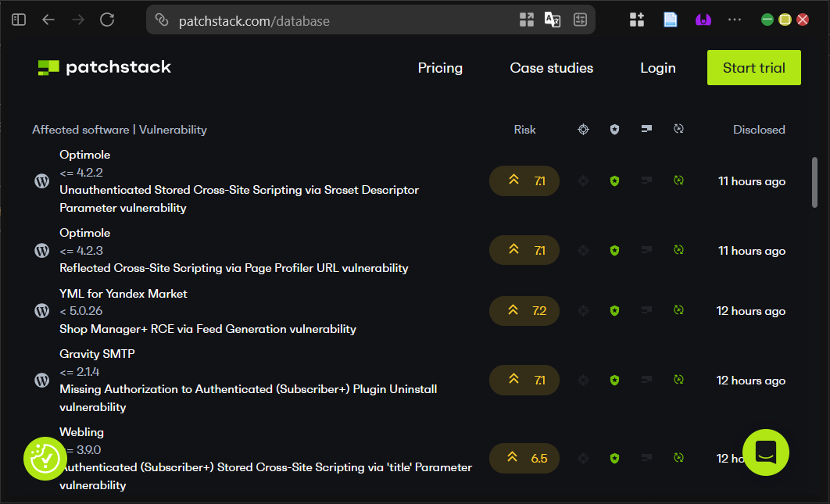
Task: Click the target icon column header
Action: (x=583, y=129)
